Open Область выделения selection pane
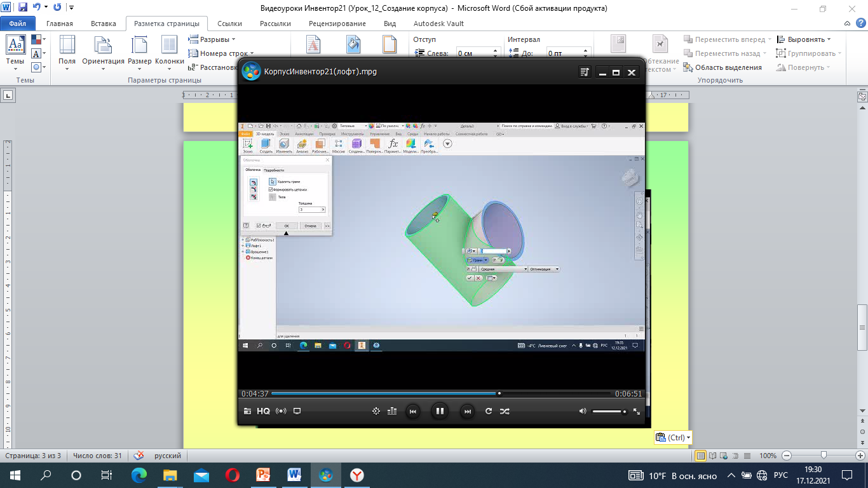868x488 pixels. (x=722, y=67)
